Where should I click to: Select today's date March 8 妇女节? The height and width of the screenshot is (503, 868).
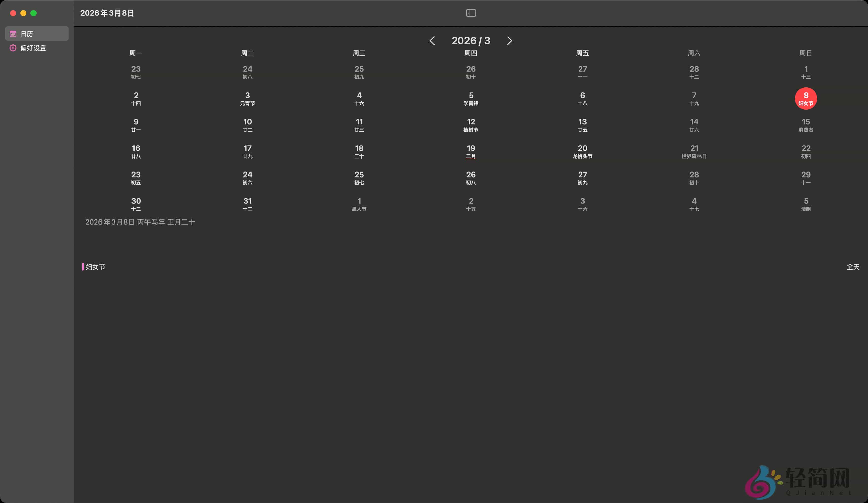tap(806, 99)
